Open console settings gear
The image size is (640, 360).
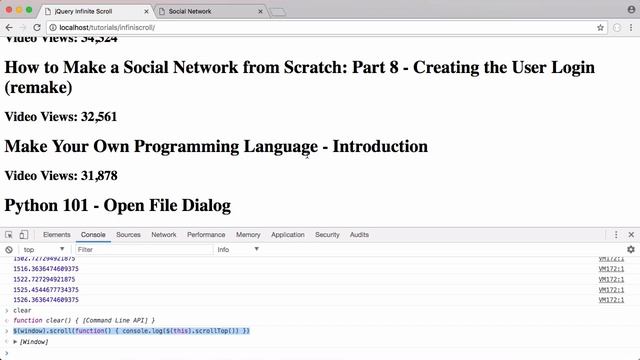pyautogui.click(x=631, y=249)
